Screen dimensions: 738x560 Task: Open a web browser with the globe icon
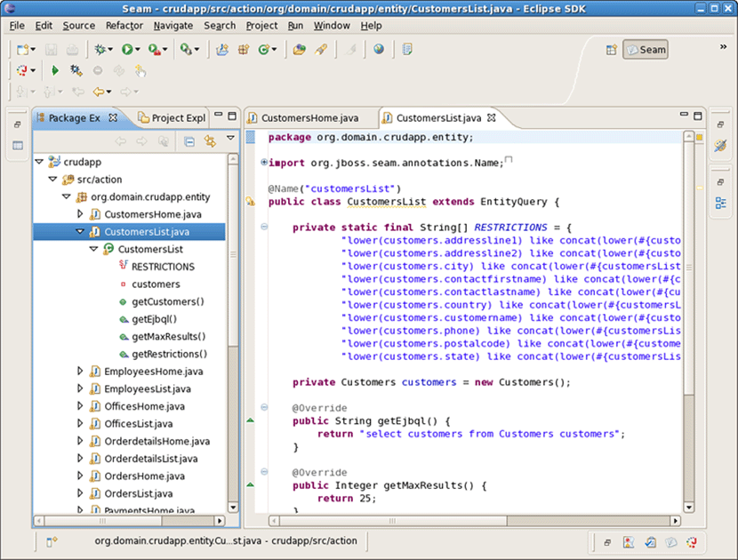click(x=378, y=49)
